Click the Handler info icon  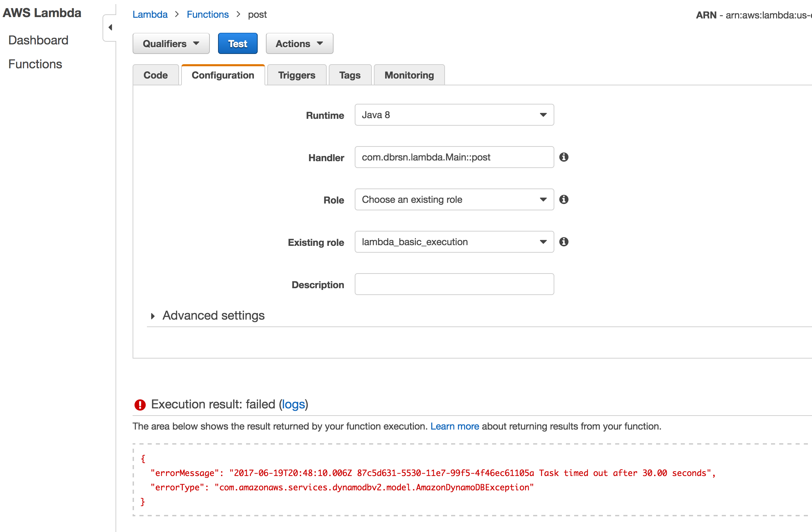pos(564,157)
